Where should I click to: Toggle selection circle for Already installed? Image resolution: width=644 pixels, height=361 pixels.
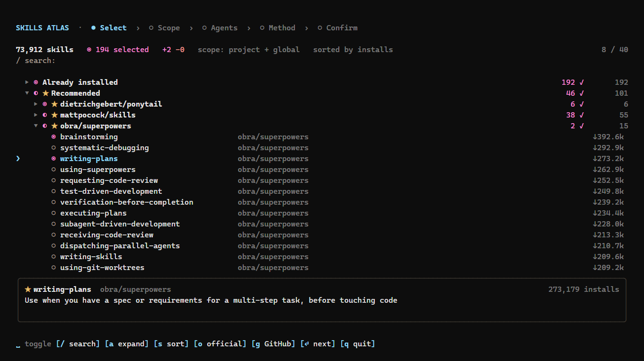tap(36, 82)
